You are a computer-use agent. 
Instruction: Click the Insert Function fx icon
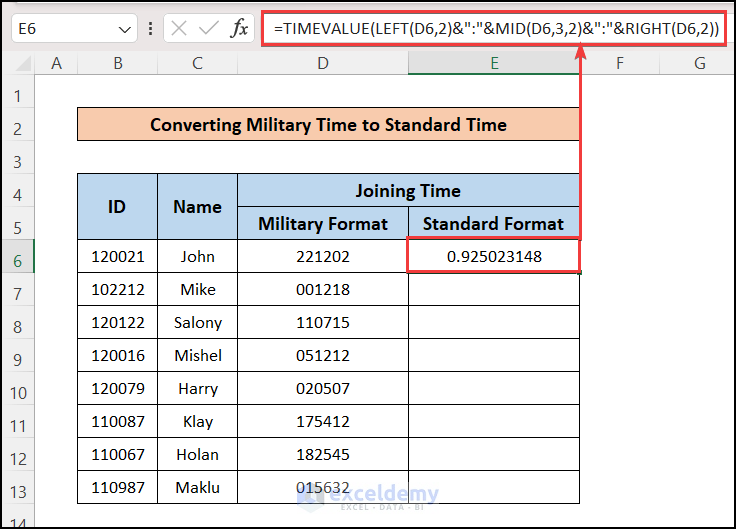click(239, 29)
